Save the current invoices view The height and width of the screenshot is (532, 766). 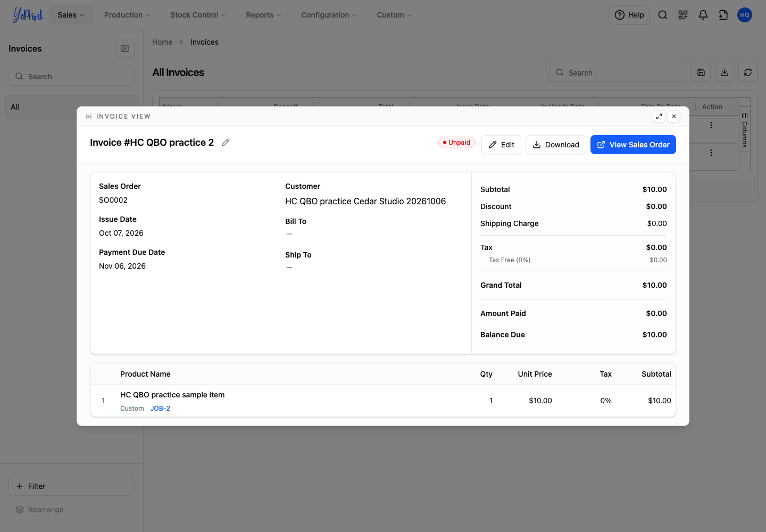click(x=701, y=72)
